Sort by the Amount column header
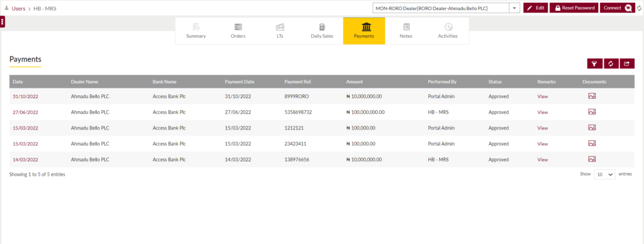The height and width of the screenshot is (244, 644). [x=355, y=82]
